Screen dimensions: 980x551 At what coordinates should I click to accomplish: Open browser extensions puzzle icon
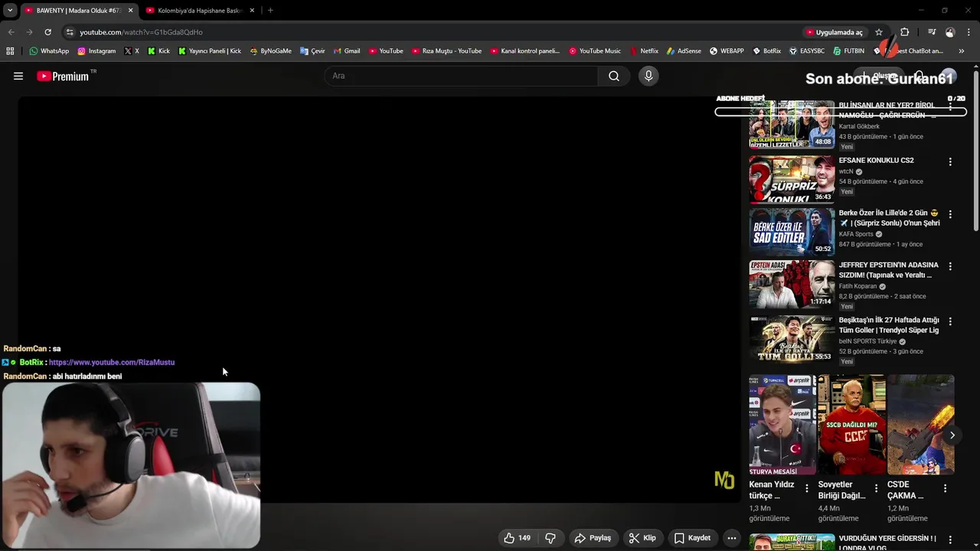[905, 32]
